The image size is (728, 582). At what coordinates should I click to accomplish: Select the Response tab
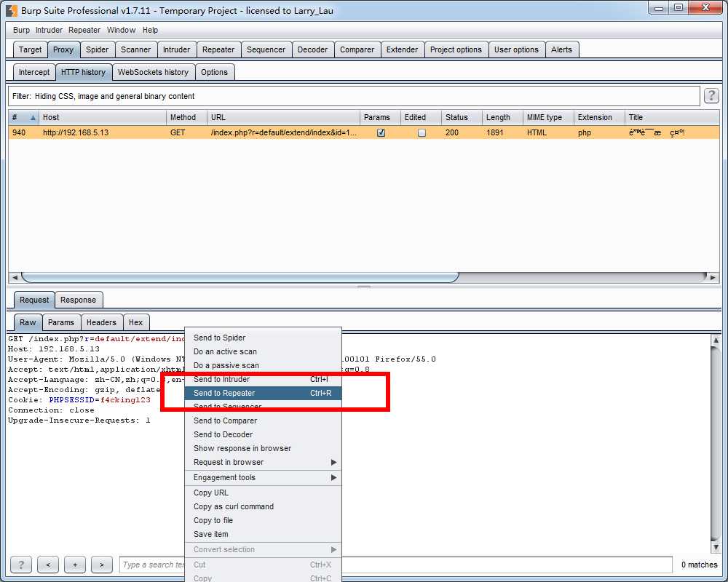(78, 300)
